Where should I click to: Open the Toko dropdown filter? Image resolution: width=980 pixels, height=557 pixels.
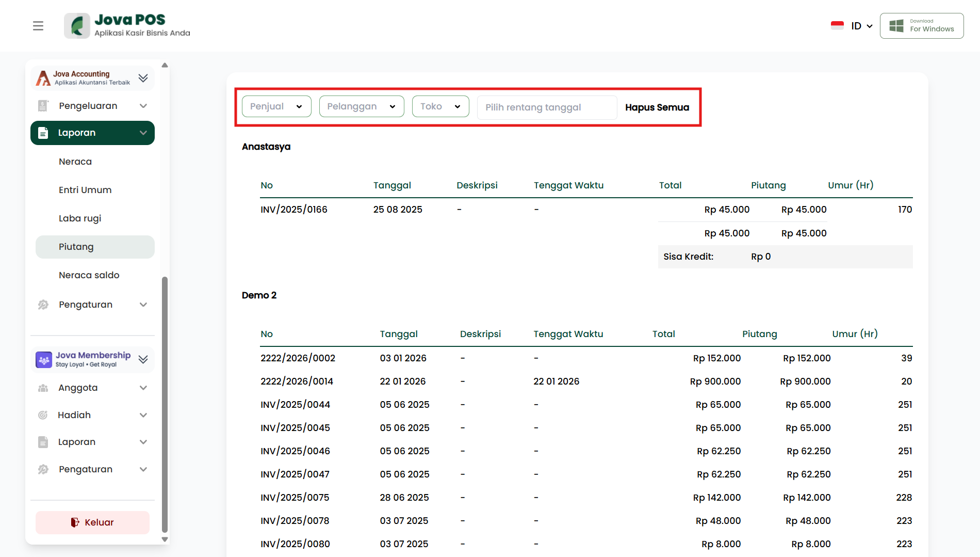point(440,106)
